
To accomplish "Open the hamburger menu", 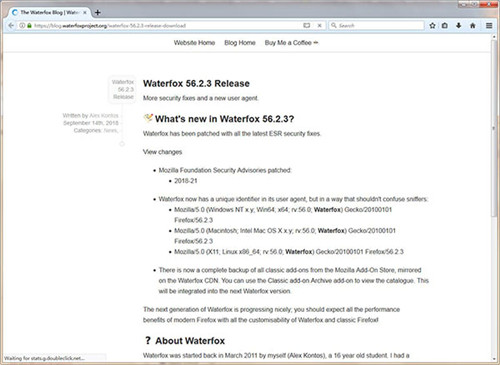I will pos(489,25).
